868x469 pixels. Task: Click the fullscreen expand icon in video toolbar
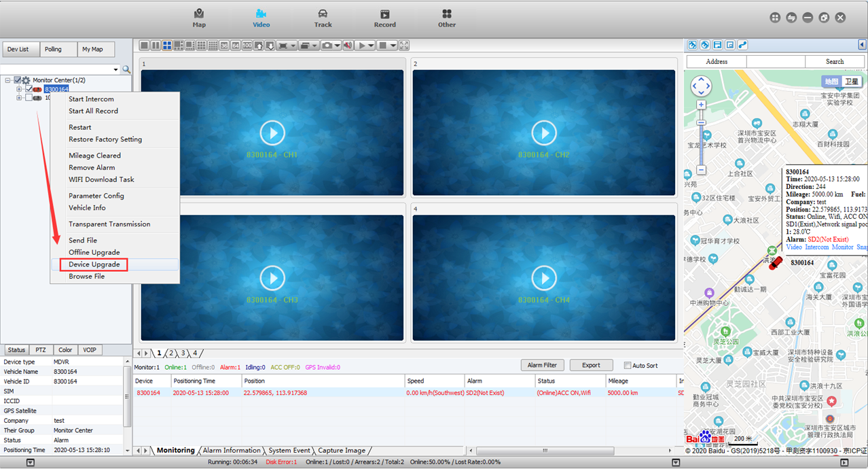404,46
